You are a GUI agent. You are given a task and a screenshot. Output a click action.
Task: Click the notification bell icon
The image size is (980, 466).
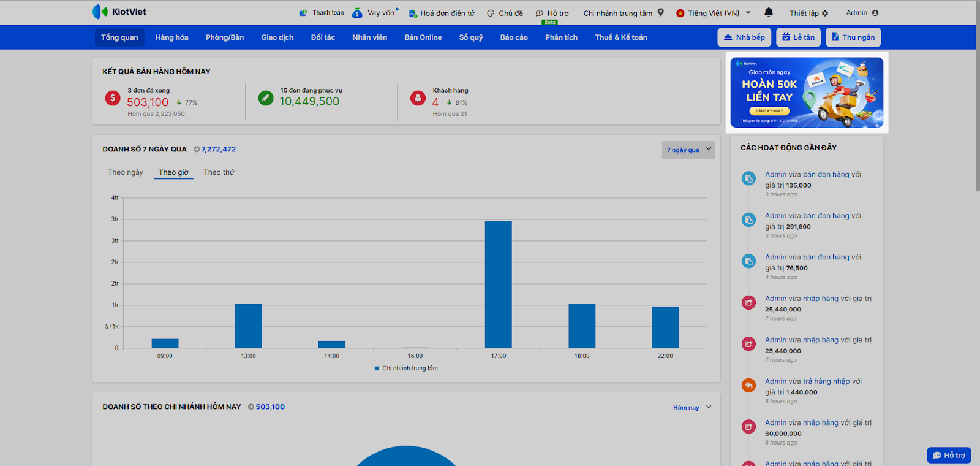pos(769,12)
